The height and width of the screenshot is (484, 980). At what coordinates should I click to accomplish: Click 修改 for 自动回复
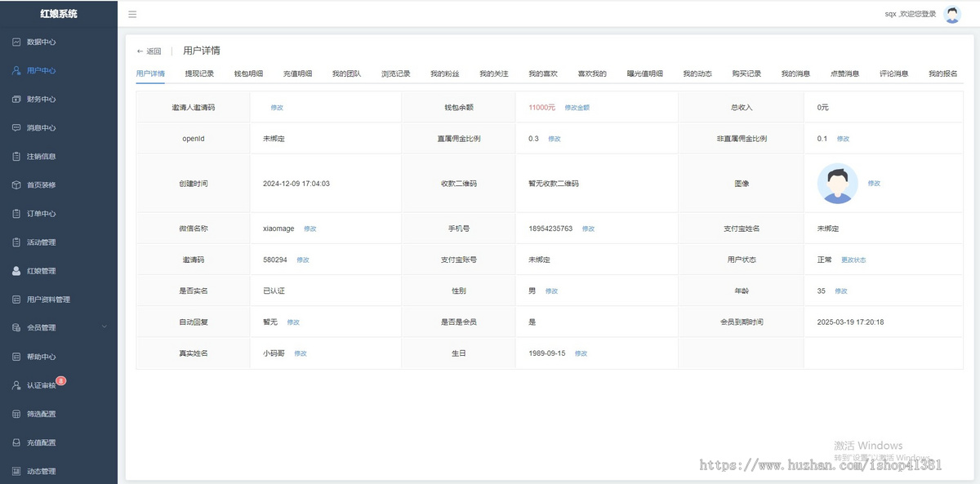tap(293, 322)
